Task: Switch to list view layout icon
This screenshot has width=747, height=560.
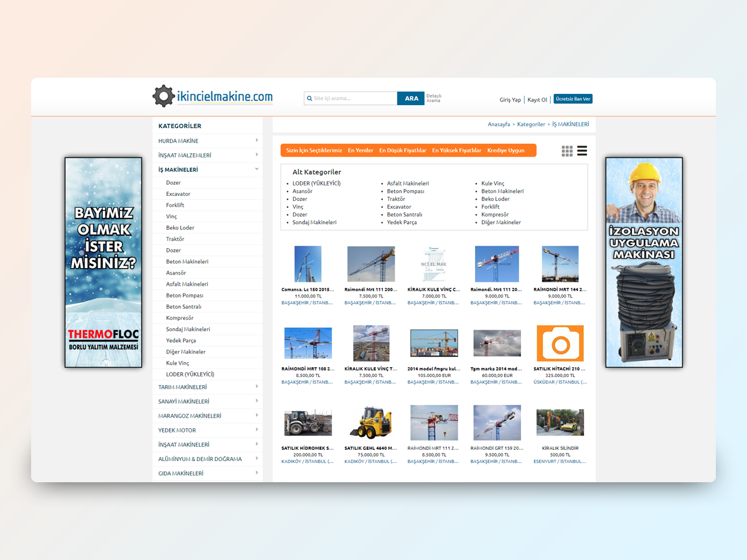Action: (x=582, y=151)
